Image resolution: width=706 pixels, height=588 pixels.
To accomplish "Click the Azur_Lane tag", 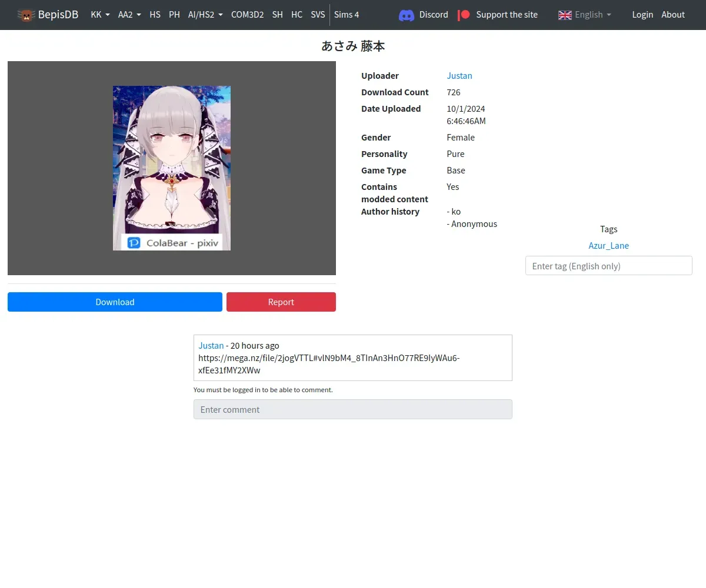I will tap(608, 246).
